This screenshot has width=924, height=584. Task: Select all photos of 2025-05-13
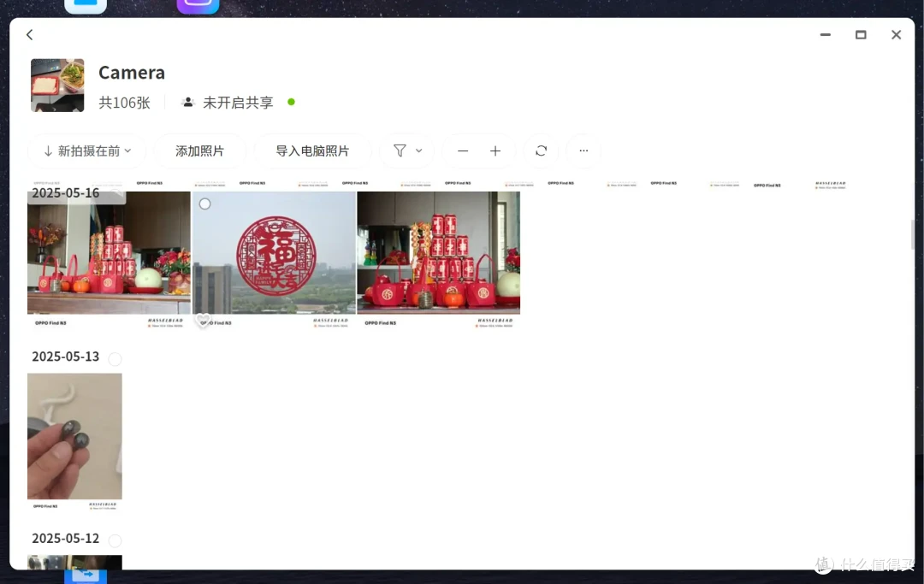click(115, 358)
